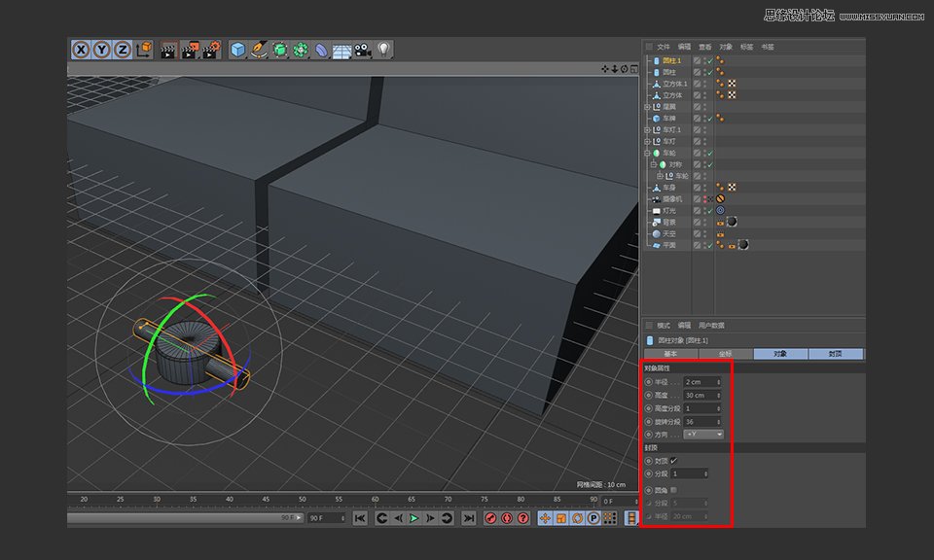Toggle the 封顶 caps checkbox
This screenshot has width=934, height=560.
coord(674,459)
